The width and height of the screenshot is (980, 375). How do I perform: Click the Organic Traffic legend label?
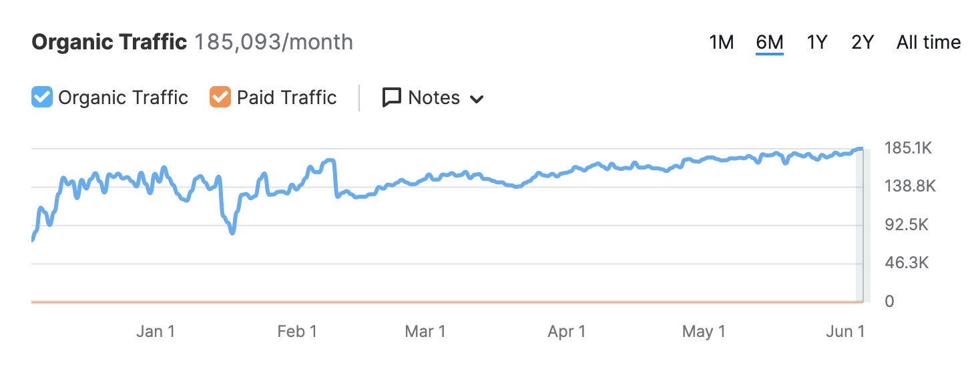(x=123, y=97)
